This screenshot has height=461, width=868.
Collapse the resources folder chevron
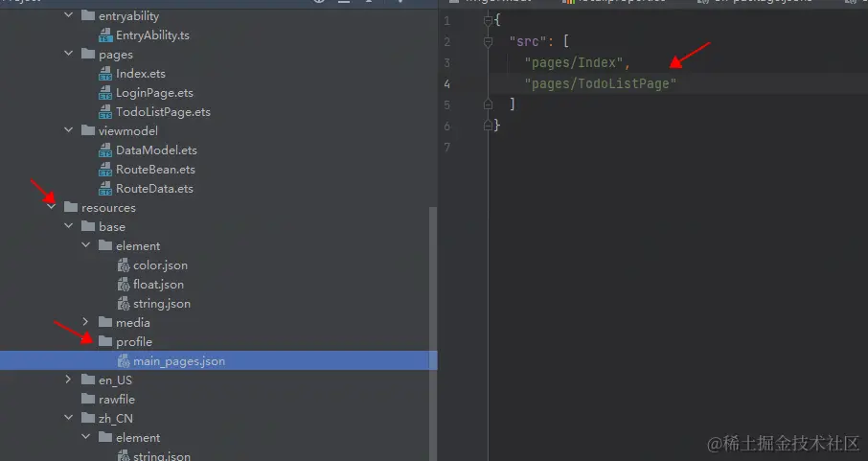tap(52, 207)
